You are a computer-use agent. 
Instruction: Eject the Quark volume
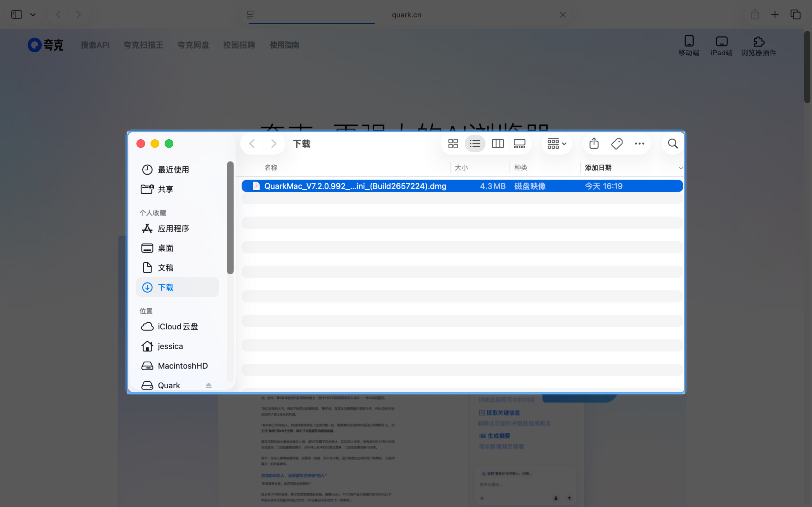coord(209,386)
